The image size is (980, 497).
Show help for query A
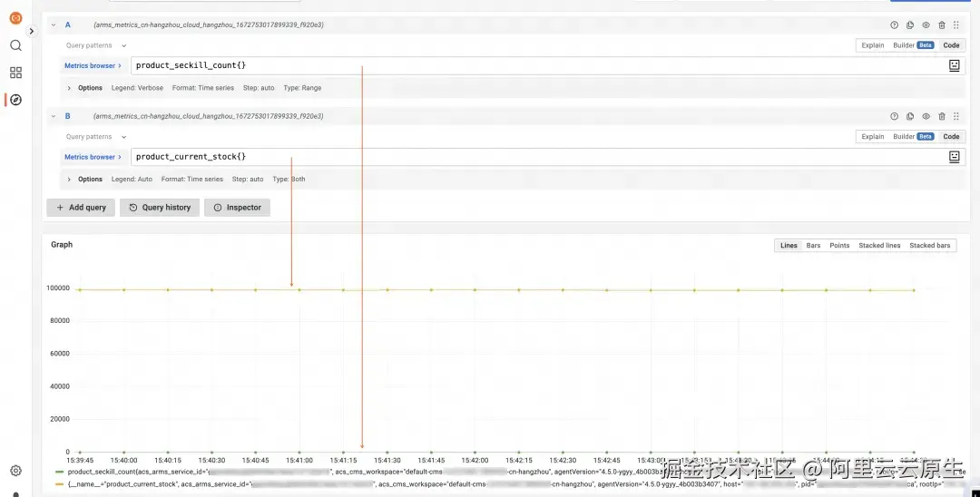click(894, 25)
